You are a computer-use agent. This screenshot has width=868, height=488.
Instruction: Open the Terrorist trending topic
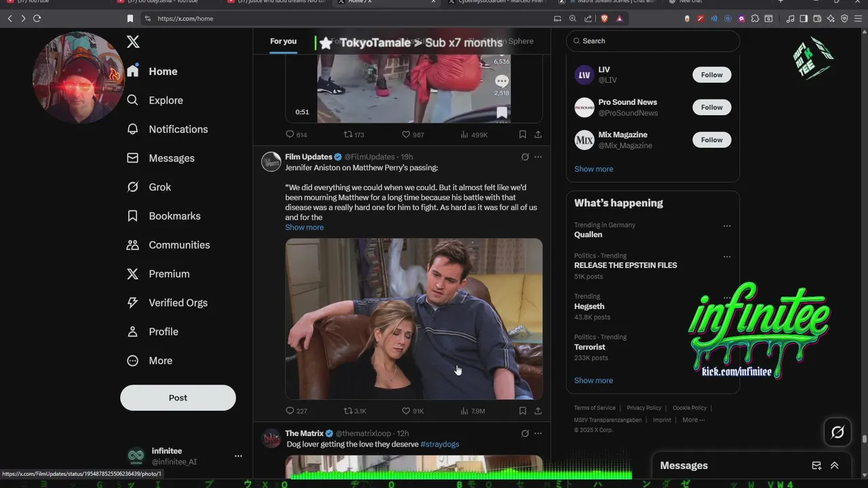pyautogui.click(x=590, y=347)
